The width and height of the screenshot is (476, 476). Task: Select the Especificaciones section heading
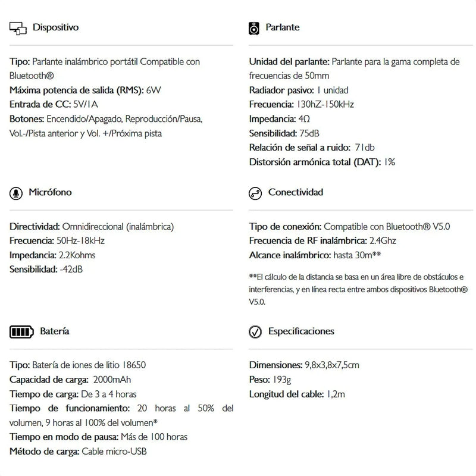pyautogui.click(x=301, y=331)
